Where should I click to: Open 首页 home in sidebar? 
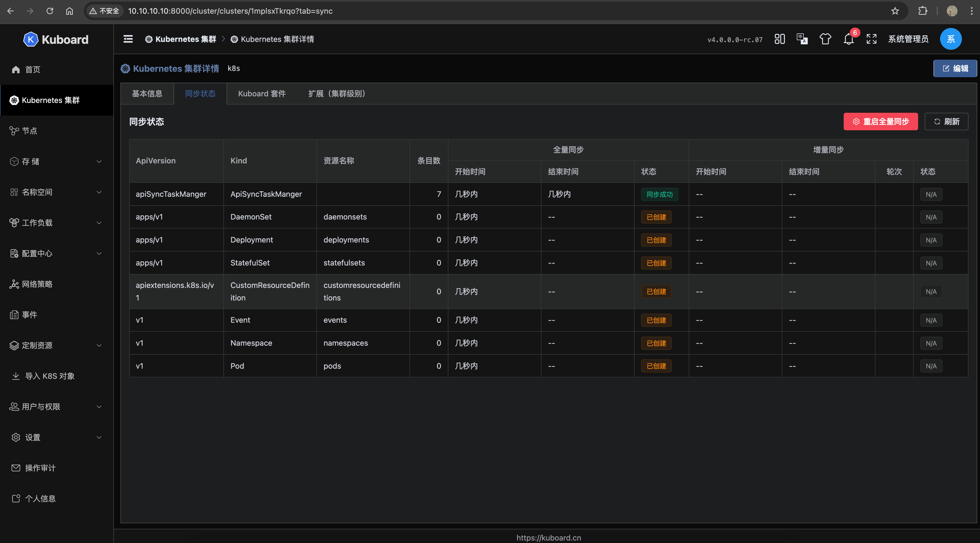[x=57, y=70]
